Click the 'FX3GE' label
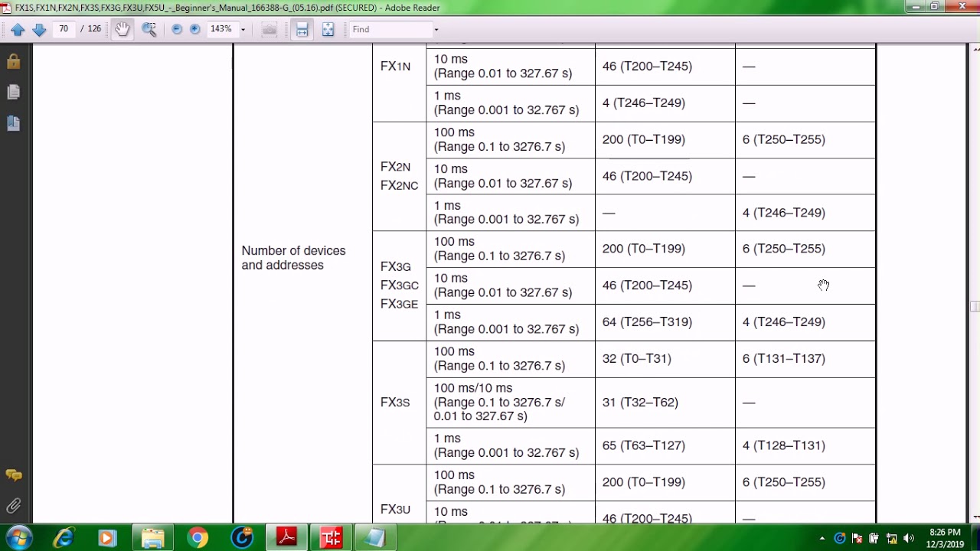This screenshot has width=980, height=551. pyautogui.click(x=399, y=305)
